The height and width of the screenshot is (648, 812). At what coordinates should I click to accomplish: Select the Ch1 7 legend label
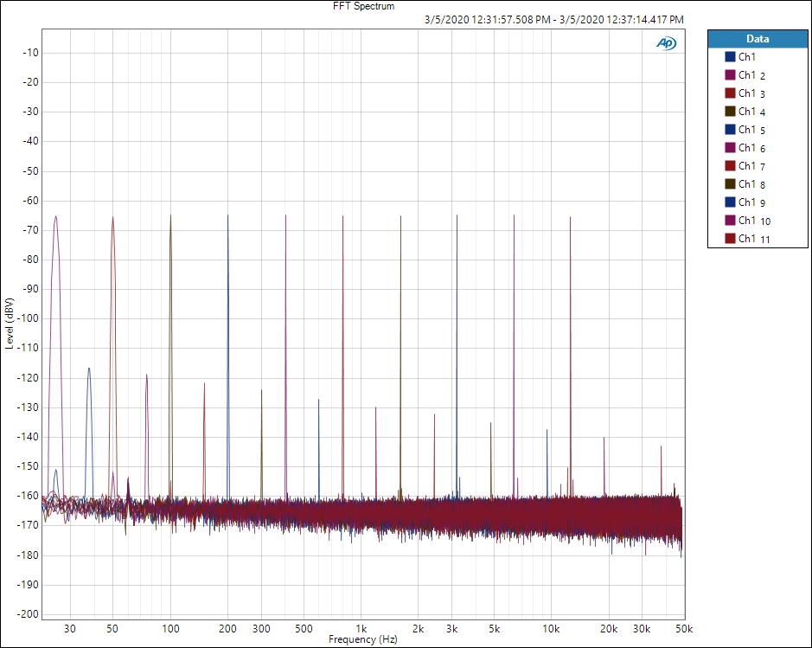(752, 166)
